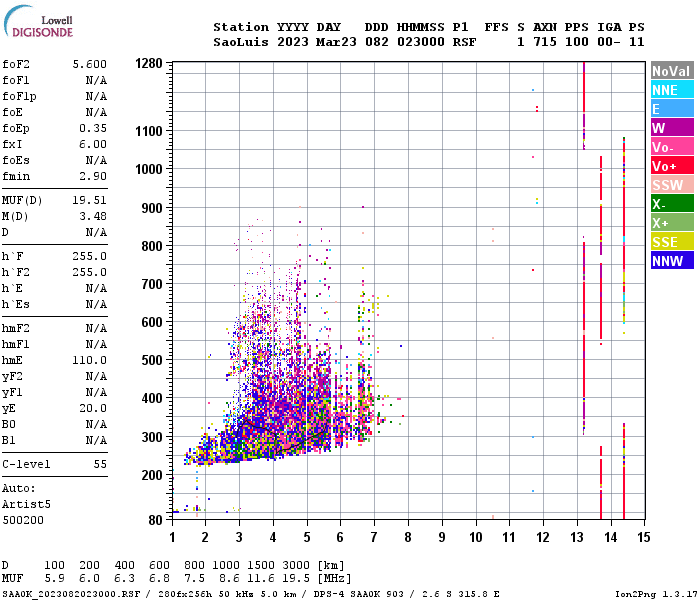
Task: Select the Vo+ red legend swatch
Action: (x=672, y=166)
